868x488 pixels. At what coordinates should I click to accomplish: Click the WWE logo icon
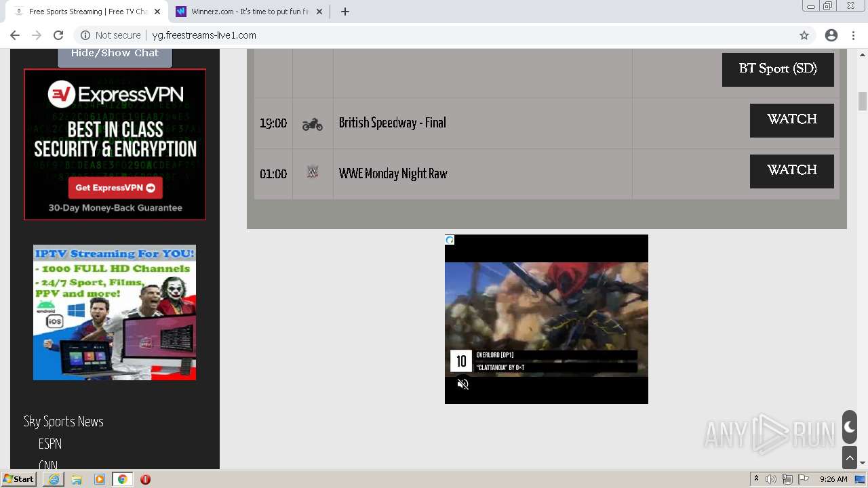click(x=312, y=172)
